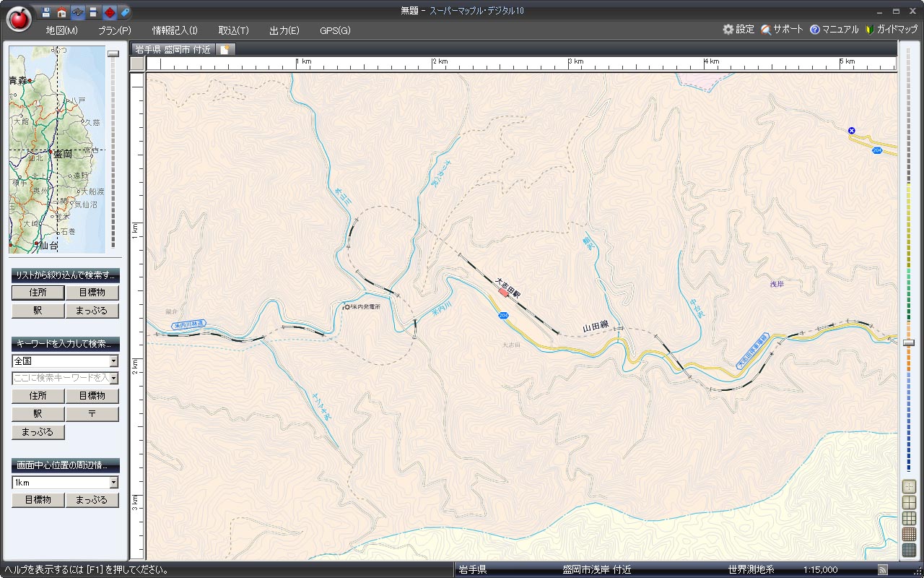The image size is (924, 578).
Task: Open マニュアル manual help
Action: pyautogui.click(x=834, y=30)
